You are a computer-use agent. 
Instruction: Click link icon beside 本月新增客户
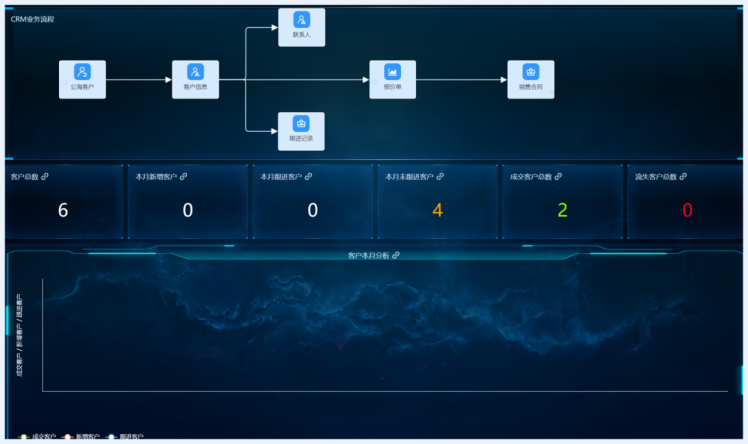pos(184,177)
